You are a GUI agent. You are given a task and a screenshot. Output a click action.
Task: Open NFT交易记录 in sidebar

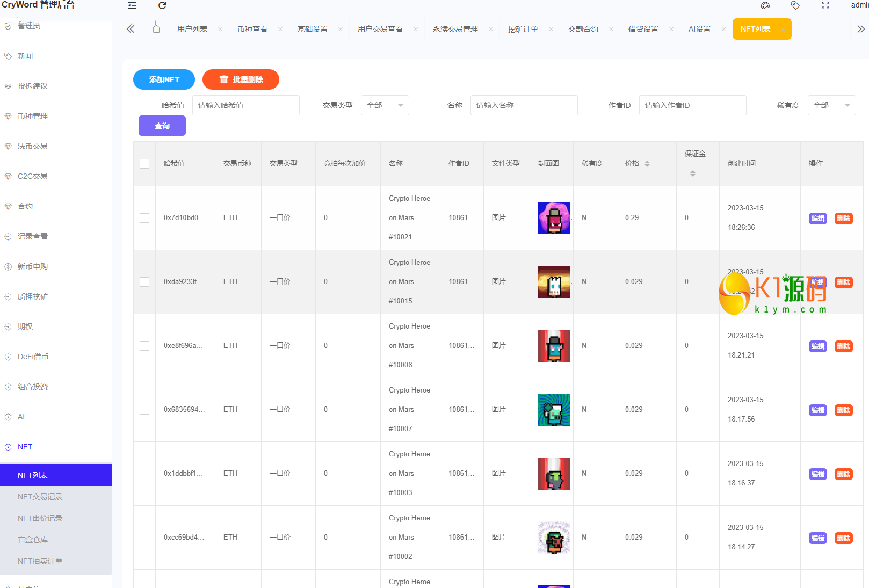point(40,497)
